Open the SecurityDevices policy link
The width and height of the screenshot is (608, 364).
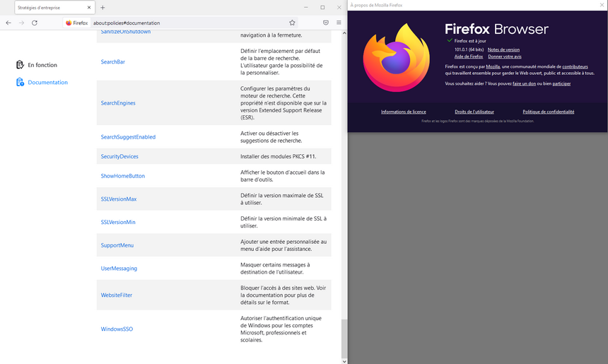[x=119, y=156]
